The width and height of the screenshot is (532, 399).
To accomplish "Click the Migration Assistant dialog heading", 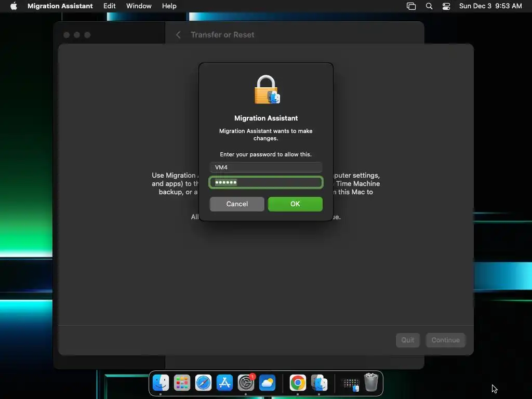I will [x=266, y=118].
